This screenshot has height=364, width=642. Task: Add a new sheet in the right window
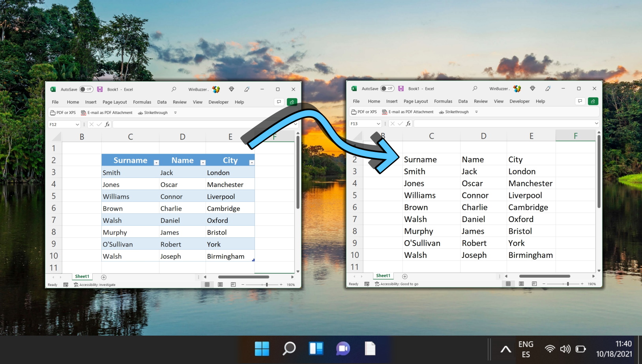click(404, 276)
